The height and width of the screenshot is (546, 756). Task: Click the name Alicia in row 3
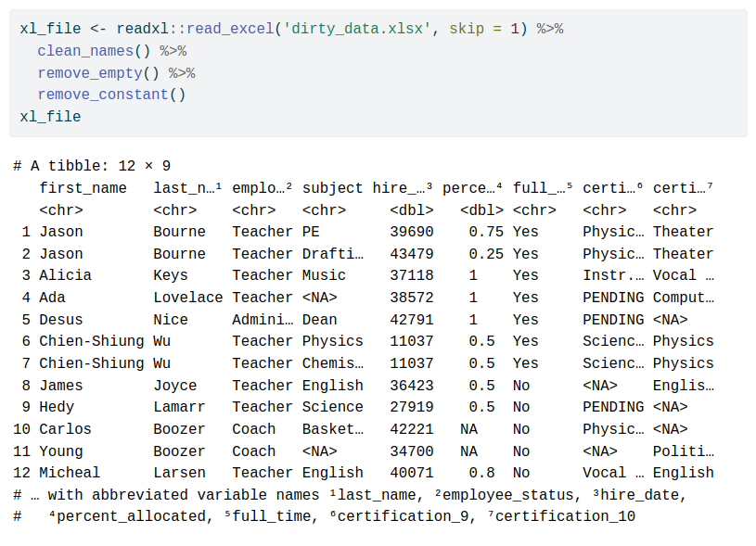tap(65, 275)
